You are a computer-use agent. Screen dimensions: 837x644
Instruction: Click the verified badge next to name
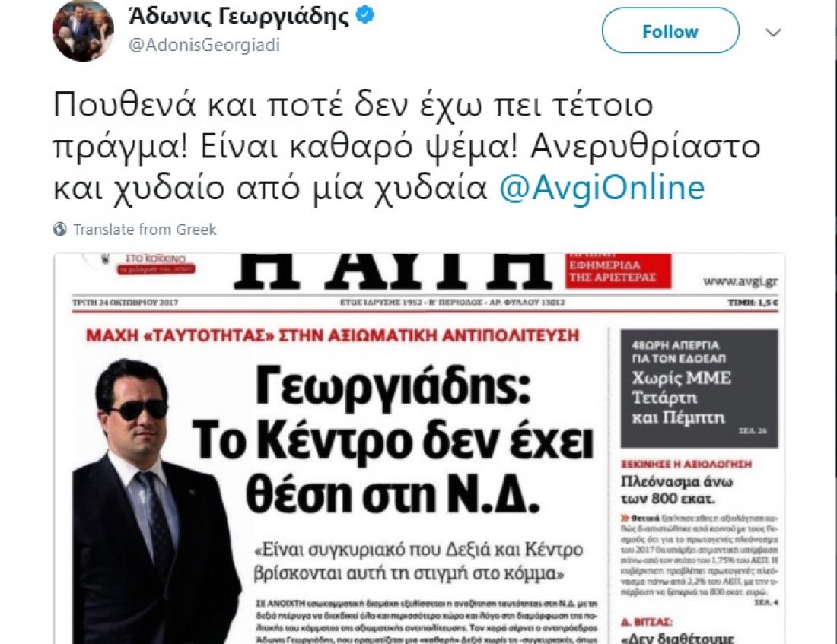(x=365, y=15)
